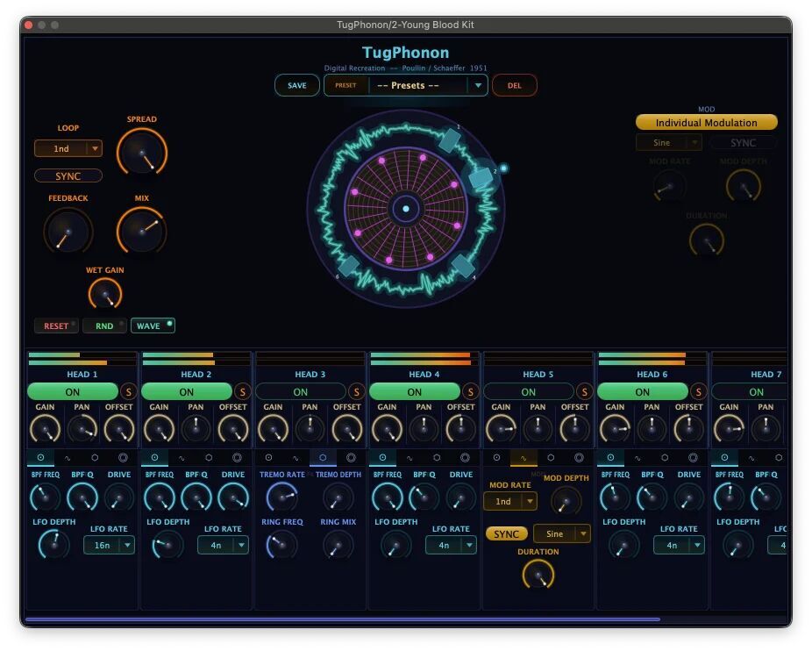
Task: Select Head 4 empty-circle tremolo tab icon
Action: (437, 458)
